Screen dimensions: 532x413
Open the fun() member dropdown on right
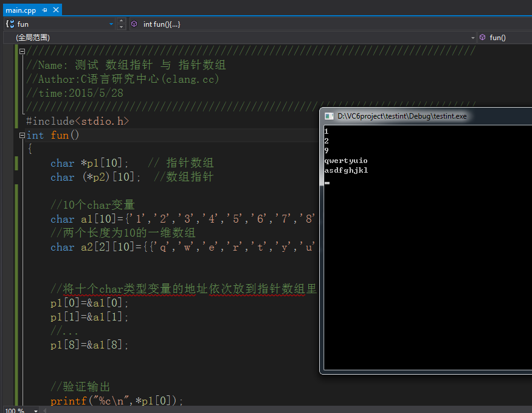coord(505,38)
